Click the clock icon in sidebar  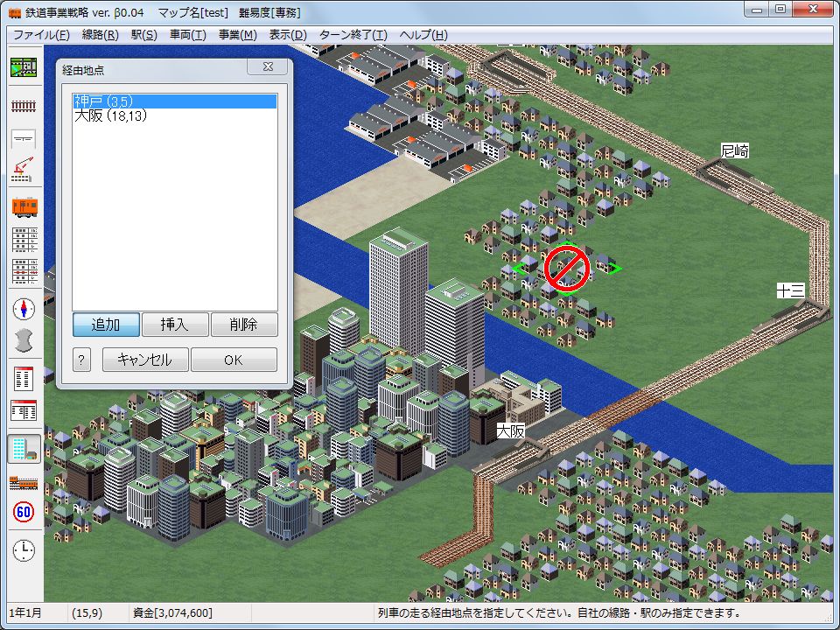point(24,550)
